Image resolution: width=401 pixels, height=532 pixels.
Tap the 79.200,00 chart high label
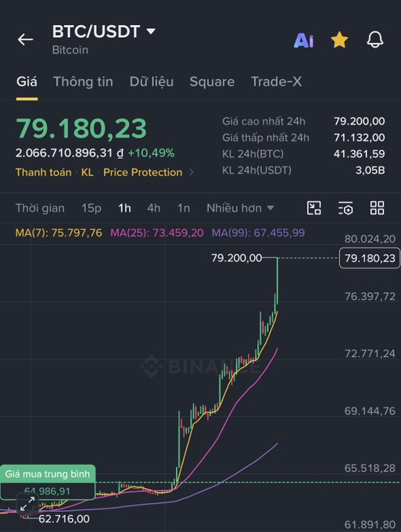(x=237, y=258)
